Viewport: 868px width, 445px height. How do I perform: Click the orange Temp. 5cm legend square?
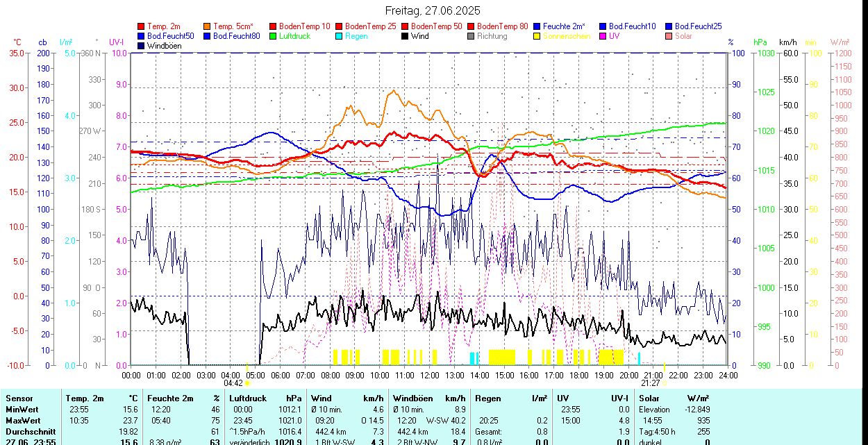pos(208,26)
